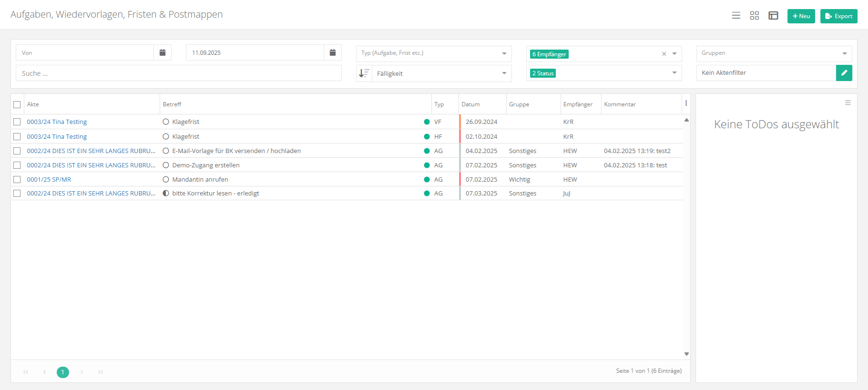
Task: Check the select-all checkbox in header
Action: pyautogui.click(x=17, y=104)
